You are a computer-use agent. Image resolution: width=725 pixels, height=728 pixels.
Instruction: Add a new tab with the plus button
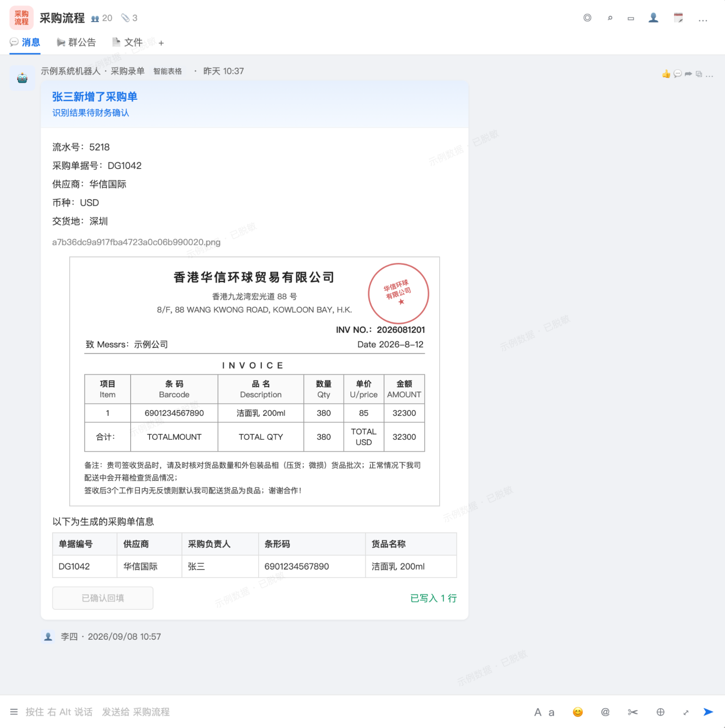click(x=161, y=43)
